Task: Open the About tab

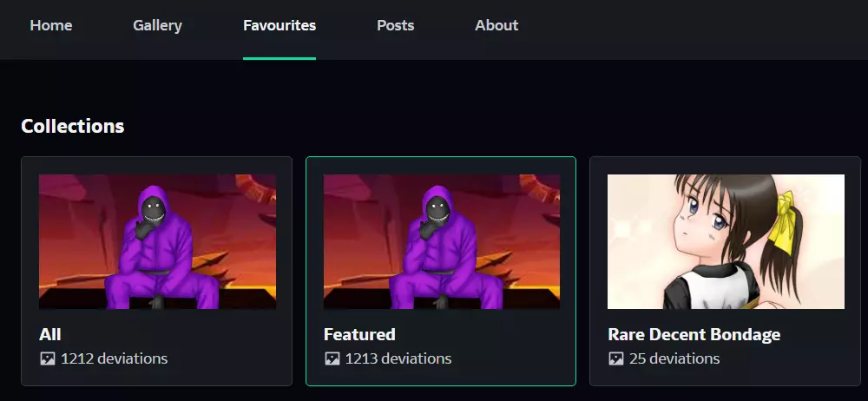Action: pos(496,25)
